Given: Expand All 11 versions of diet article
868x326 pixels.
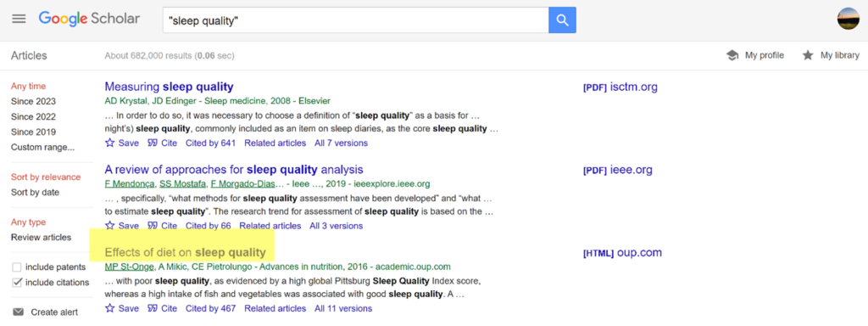Looking at the screenshot, I should point(343,308).
